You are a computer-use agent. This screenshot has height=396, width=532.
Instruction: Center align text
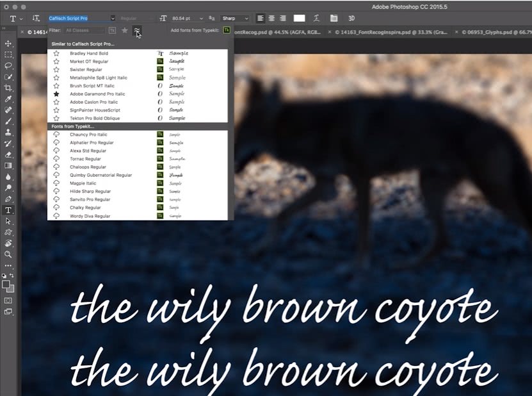pos(271,19)
